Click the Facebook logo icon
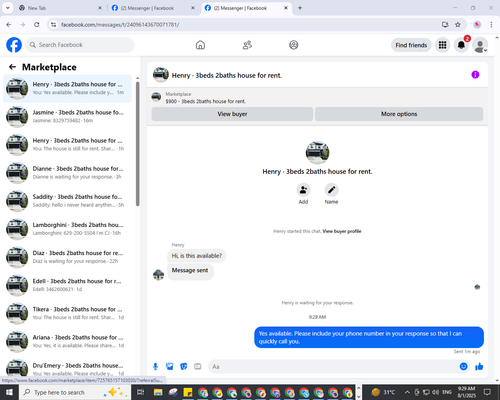Viewport: 500px width, 400px height. (x=14, y=45)
